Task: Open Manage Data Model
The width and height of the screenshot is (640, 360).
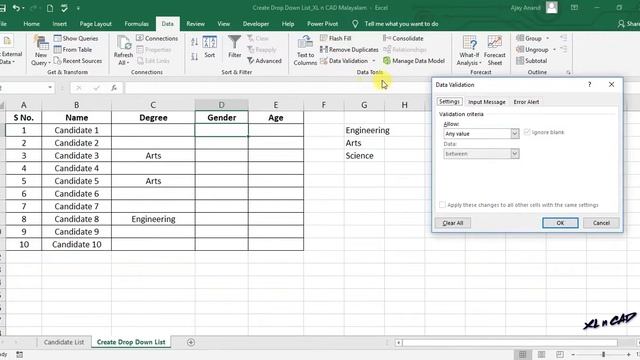Action: click(x=414, y=61)
